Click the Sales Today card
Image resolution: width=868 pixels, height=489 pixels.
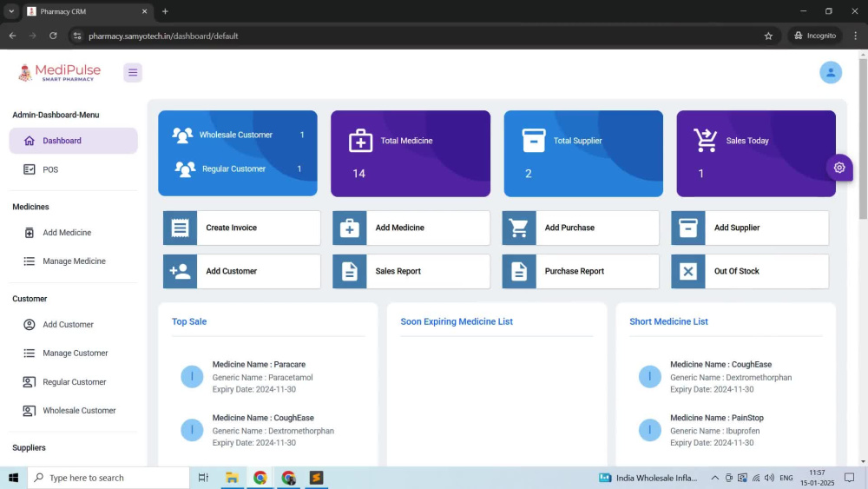[x=756, y=154]
